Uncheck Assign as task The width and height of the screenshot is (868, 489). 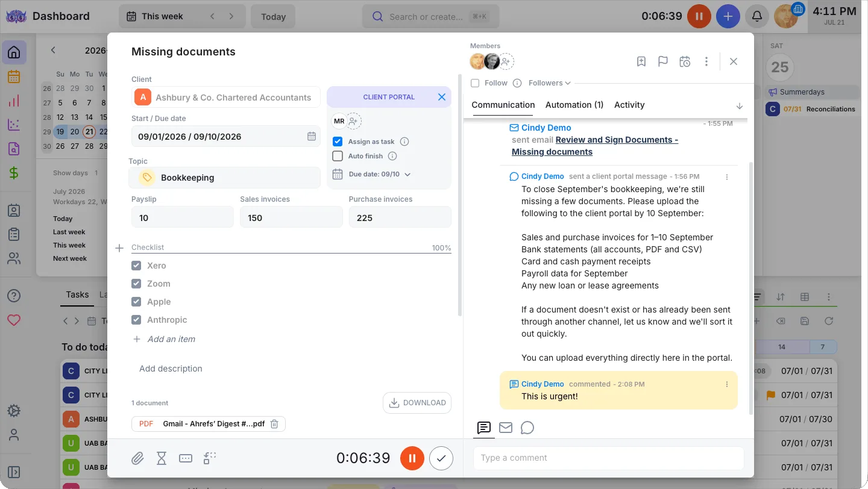coord(338,142)
